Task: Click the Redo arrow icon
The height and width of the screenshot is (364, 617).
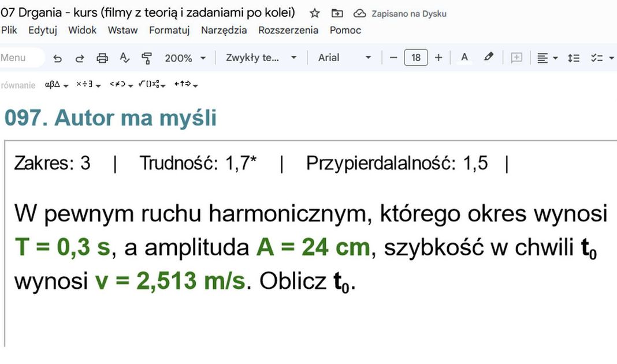Action: tap(80, 58)
